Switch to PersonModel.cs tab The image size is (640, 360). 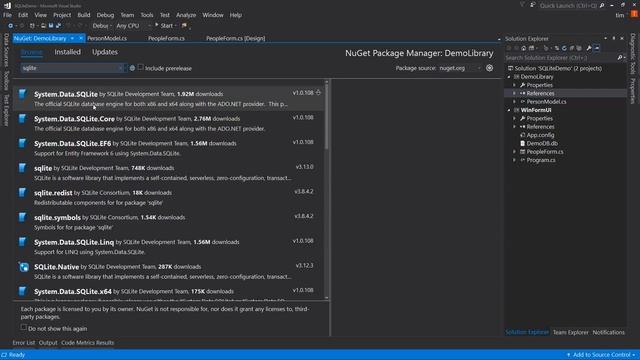107,38
